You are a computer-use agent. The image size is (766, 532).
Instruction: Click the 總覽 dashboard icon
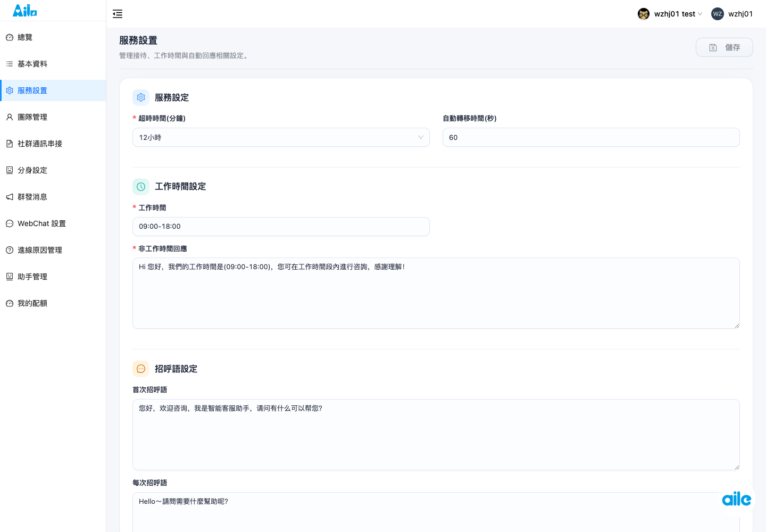click(x=10, y=37)
